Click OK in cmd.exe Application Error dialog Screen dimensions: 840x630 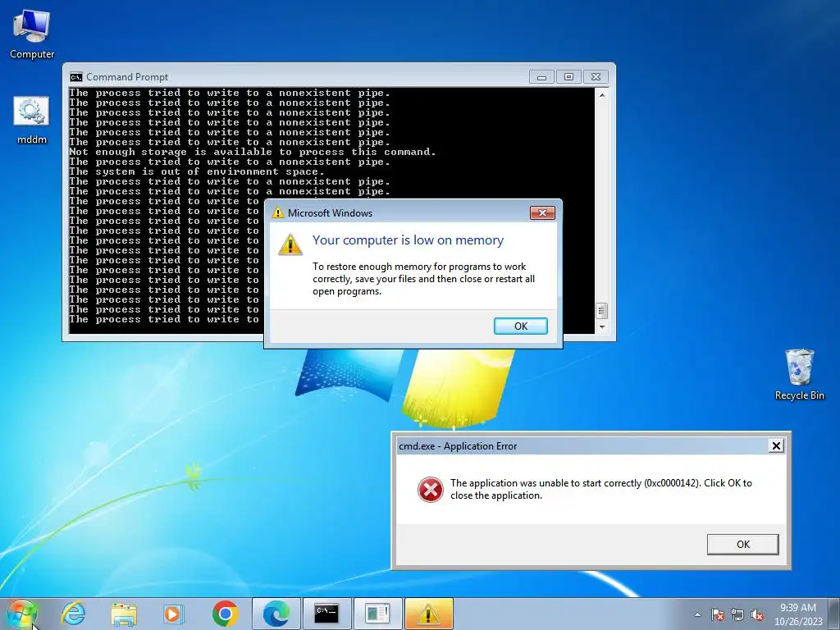click(742, 545)
